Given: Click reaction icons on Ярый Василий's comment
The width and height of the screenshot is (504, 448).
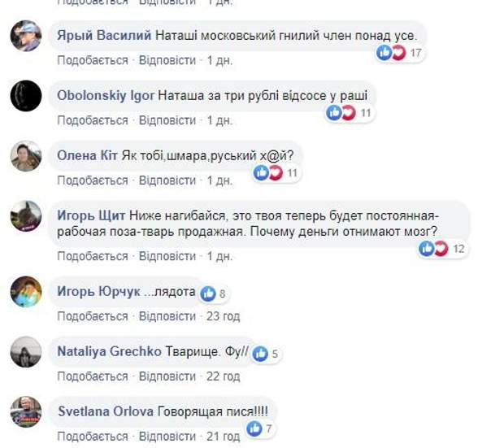Looking at the screenshot, I should click(x=391, y=53).
